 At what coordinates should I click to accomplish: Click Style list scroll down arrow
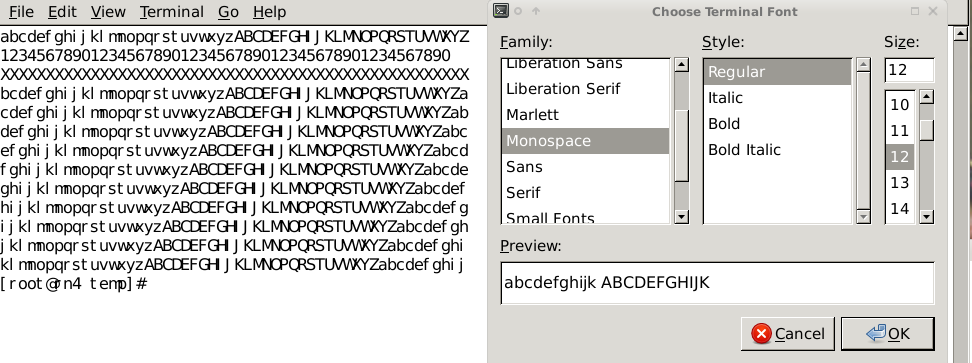click(864, 216)
